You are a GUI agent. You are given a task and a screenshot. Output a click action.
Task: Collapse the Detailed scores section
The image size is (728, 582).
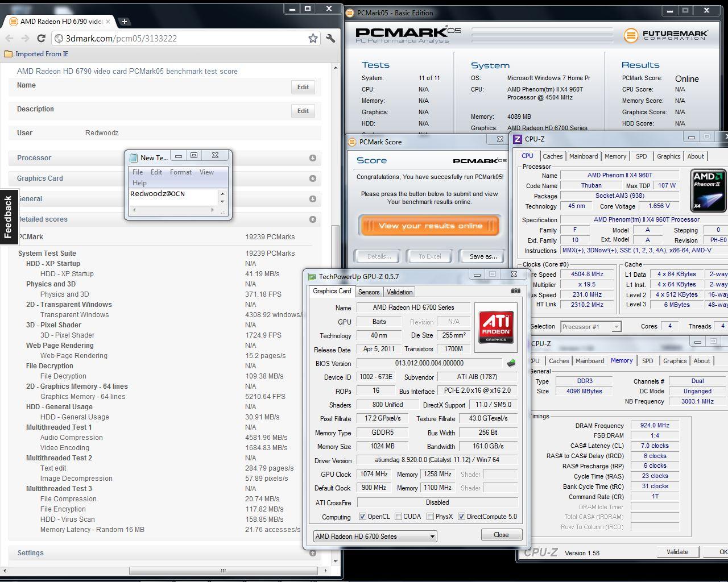313,219
